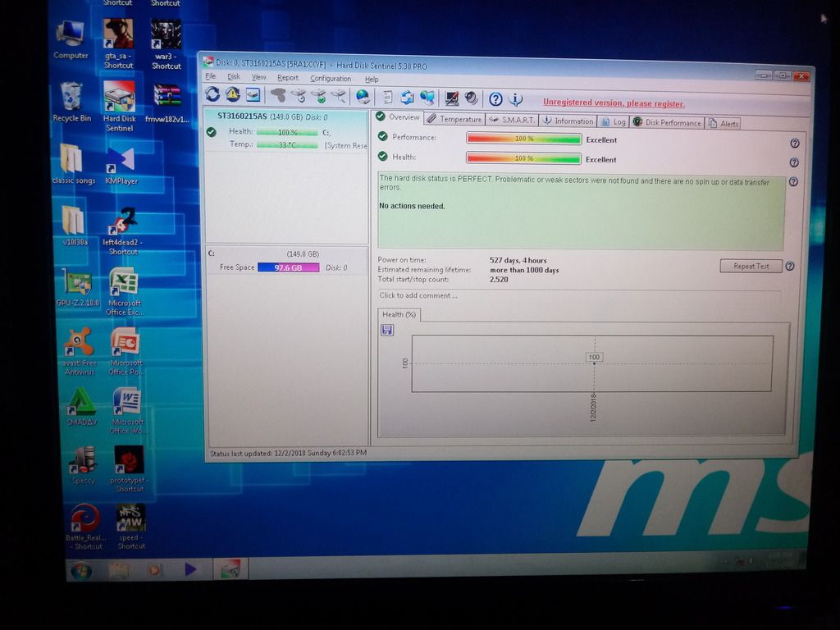Click the left-panel Temp 33 °C bar
840x630 pixels.
[x=287, y=144]
